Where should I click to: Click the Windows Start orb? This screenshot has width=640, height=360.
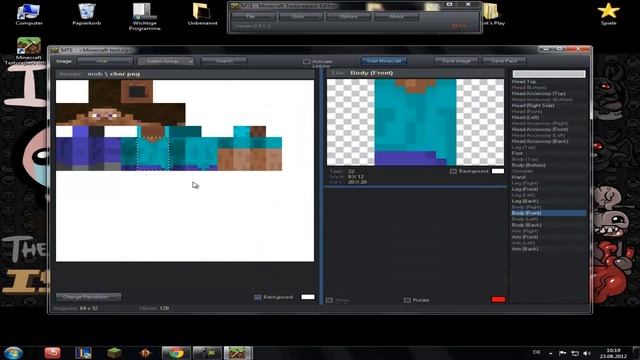click(x=13, y=353)
